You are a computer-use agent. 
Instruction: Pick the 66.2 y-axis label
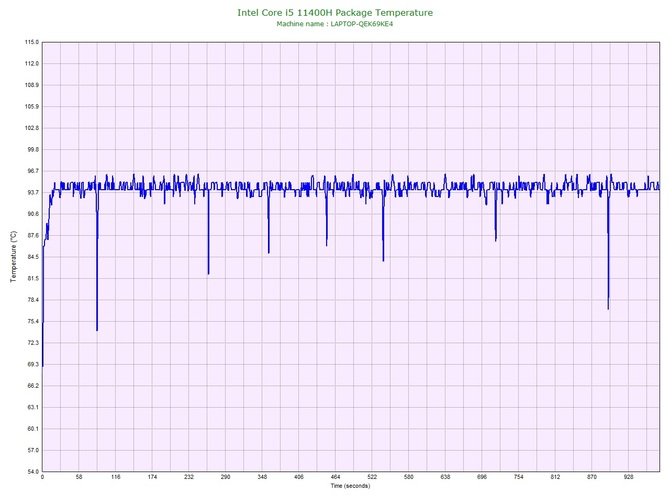[x=32, y=386]
